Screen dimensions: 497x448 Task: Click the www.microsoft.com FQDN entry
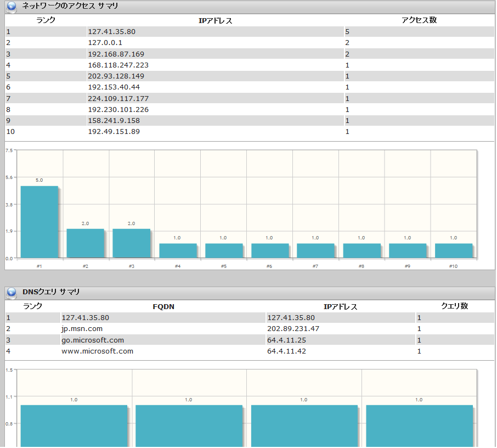point(97,351)
